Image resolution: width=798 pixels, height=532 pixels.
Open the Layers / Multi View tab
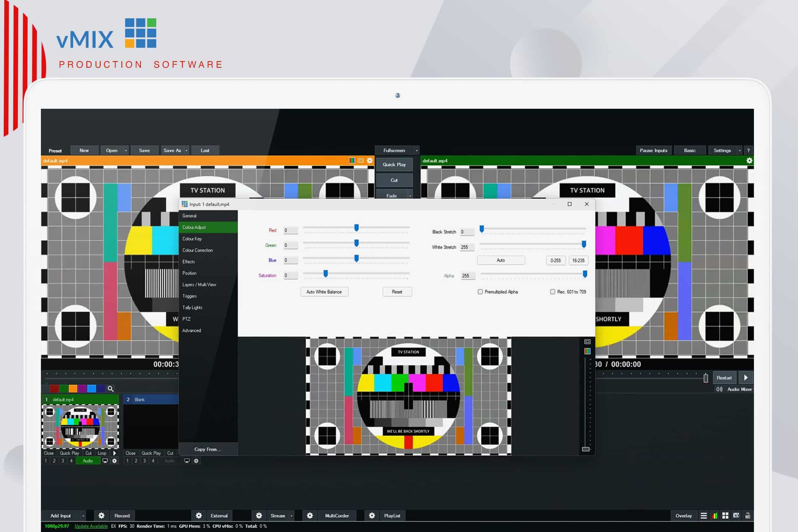pyautogui.click(x=208, y=285)
